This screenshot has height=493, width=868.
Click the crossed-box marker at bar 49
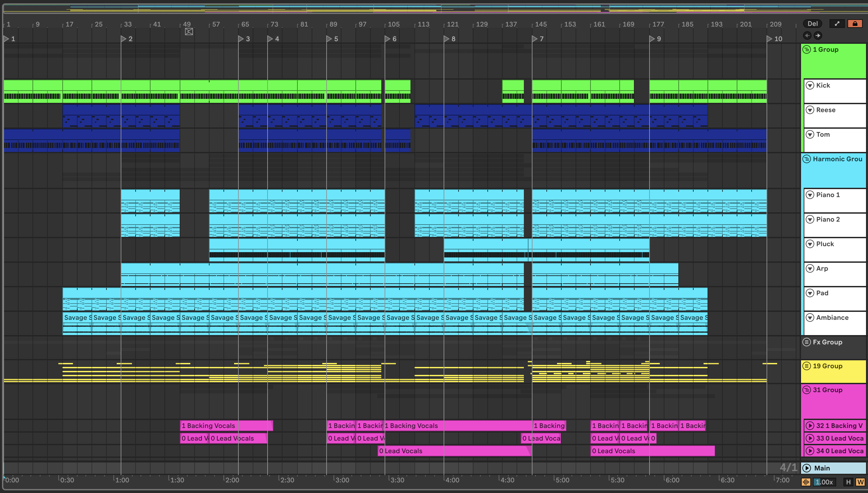tap(189, 32)
